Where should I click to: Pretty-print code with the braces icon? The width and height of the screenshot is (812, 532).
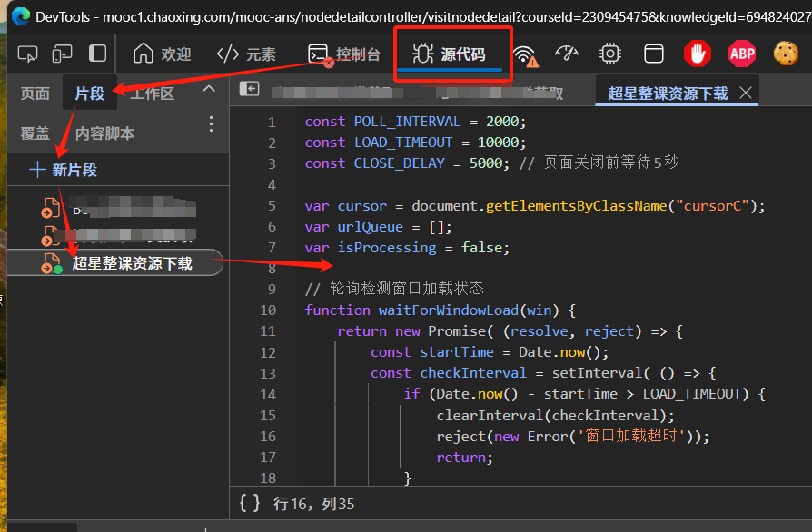[250, 503]
